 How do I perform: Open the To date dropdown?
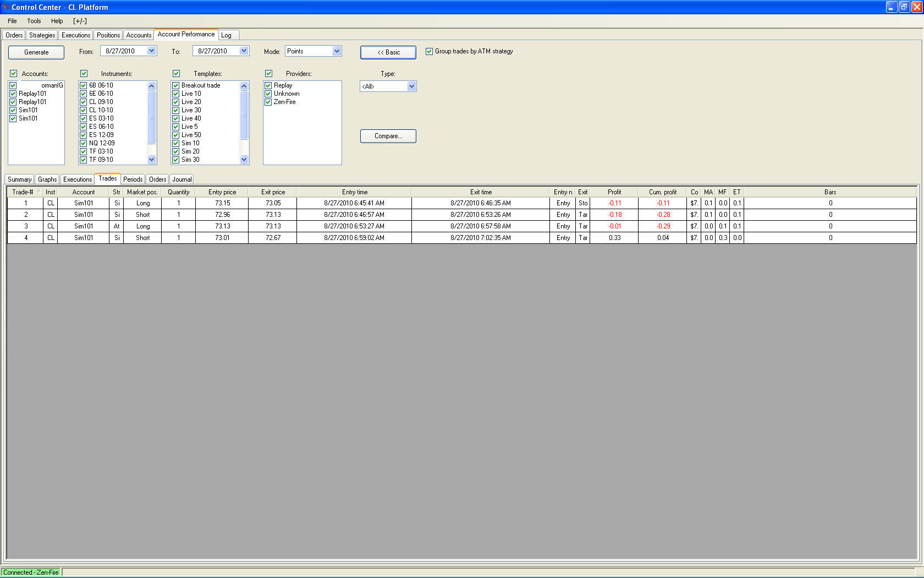tap(244, 51)
